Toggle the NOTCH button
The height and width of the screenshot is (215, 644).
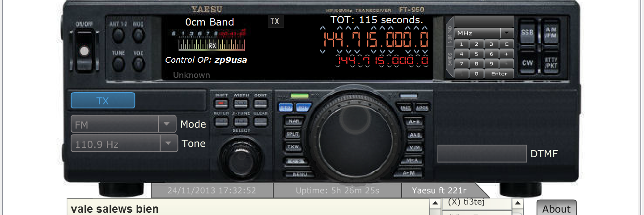[221, 121]
